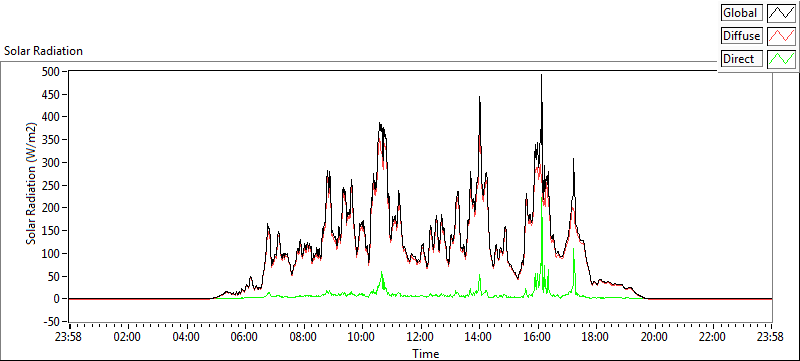Select the Diffuse legend label
Viewport: 800px width, 361px height.
coord(742,36)
